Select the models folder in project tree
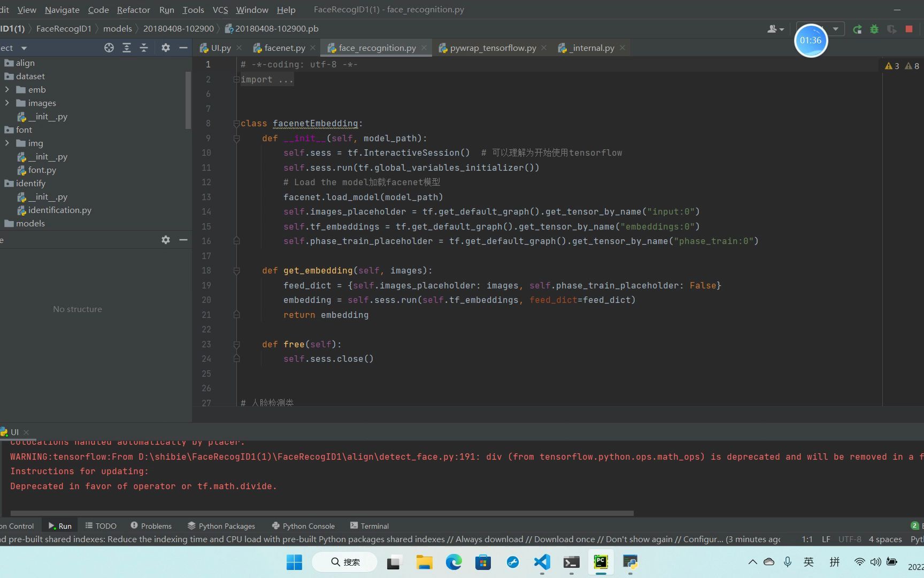The image size is (924, 578). pos(25,223)
